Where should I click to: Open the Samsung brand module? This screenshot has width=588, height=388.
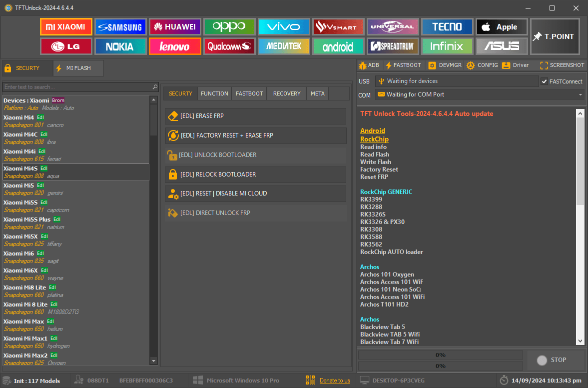[x=120, y=27]
